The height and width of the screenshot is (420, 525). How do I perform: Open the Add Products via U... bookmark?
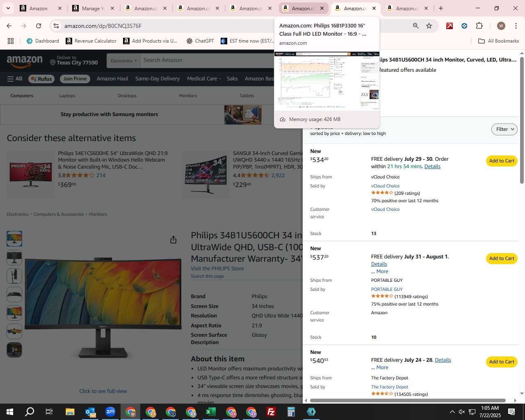[150, 41]
